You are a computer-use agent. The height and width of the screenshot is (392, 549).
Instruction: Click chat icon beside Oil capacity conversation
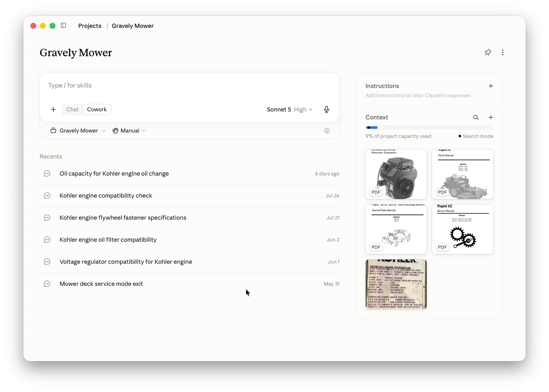click(47, 174)
